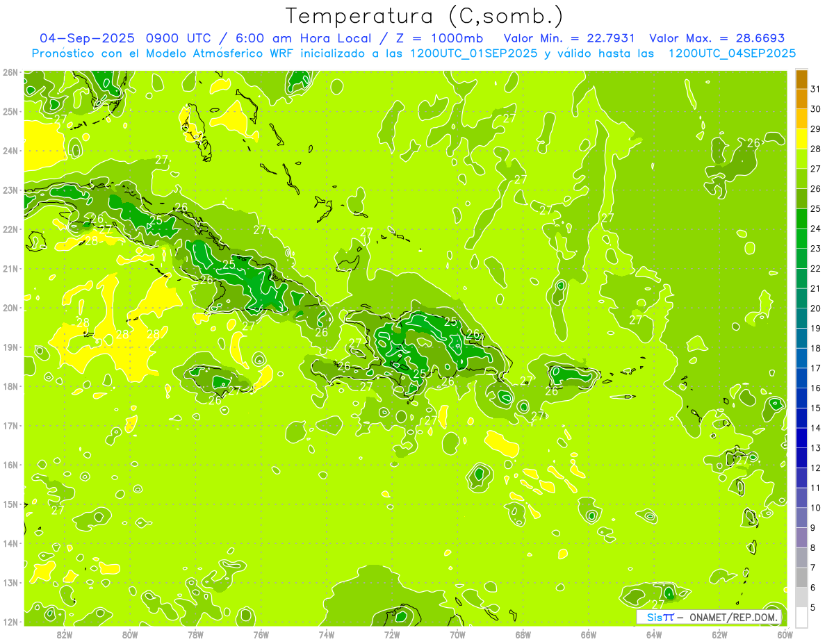Click the 'Valor Max. = 28.6693' value
Screen dimensions: 834x644
point(717,38)
